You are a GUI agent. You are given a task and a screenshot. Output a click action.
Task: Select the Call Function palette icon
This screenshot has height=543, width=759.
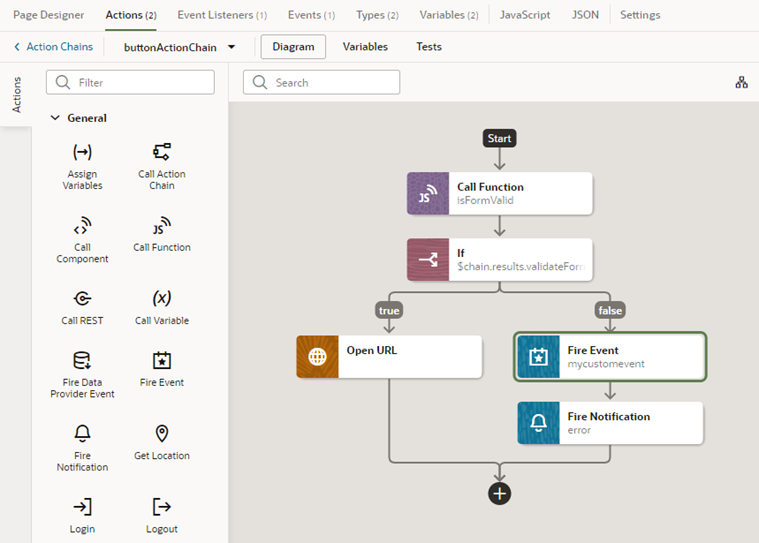pyautogui.click(x=162, y=226)
